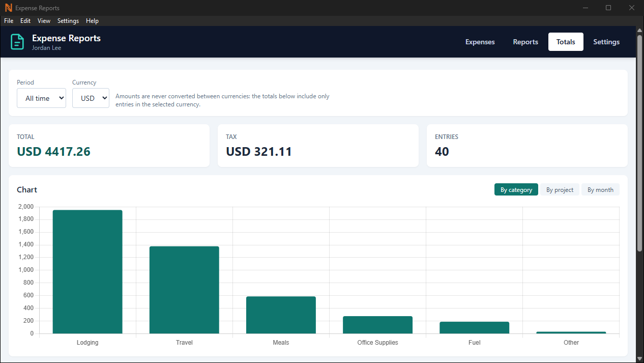Click the 2,000 y-axis label
The image size is (644, 363).
[x=25, y=207]
